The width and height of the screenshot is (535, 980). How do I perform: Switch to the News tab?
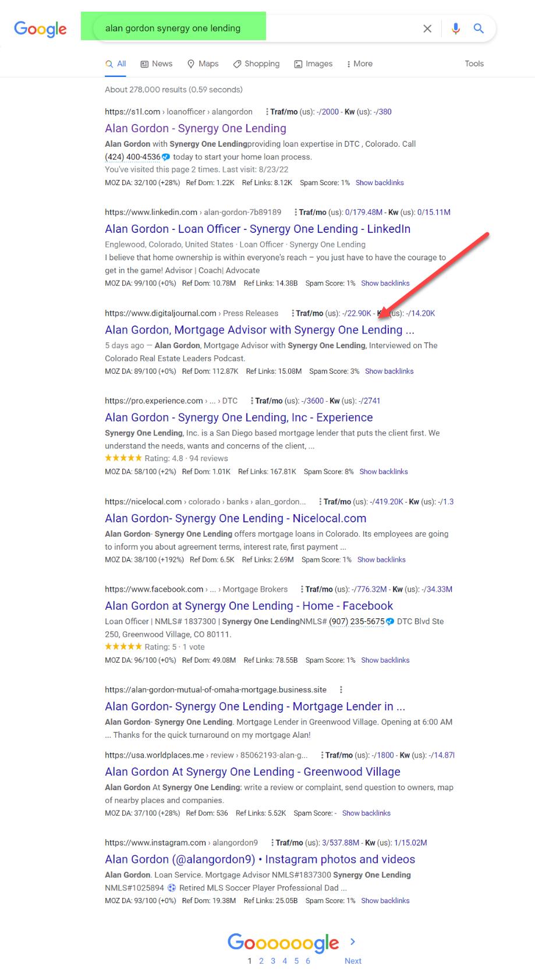coord(157,64)
